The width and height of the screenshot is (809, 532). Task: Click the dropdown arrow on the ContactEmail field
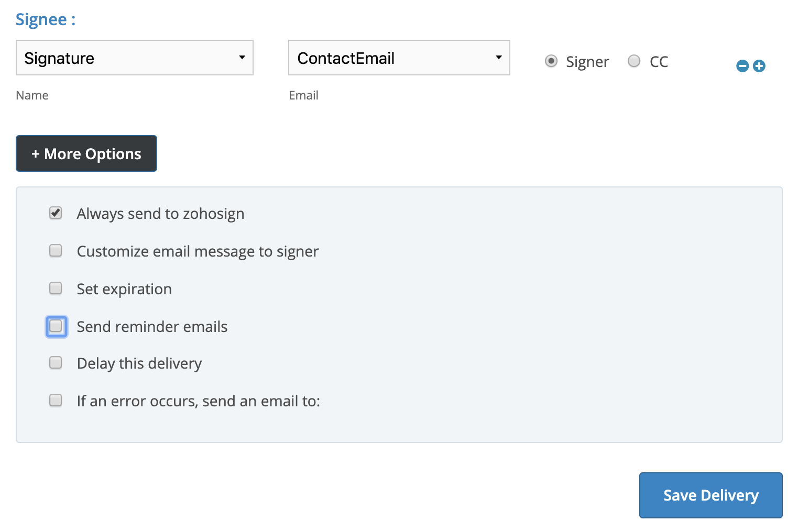[x=498, y=58]
